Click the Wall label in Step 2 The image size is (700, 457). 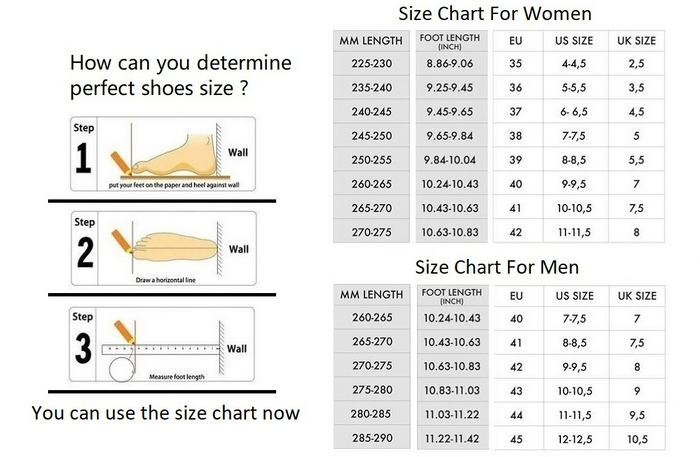point(239,249)
